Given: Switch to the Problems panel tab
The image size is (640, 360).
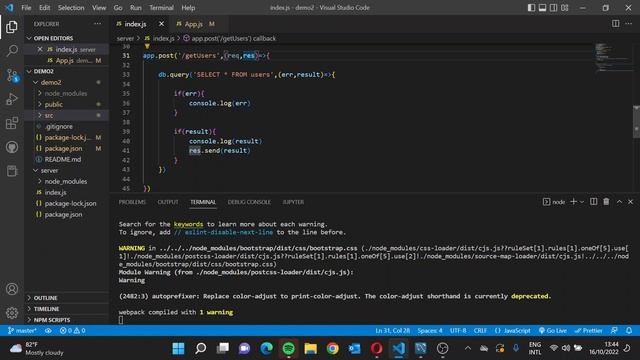Looking at the screenshot, I should point(132,202).
